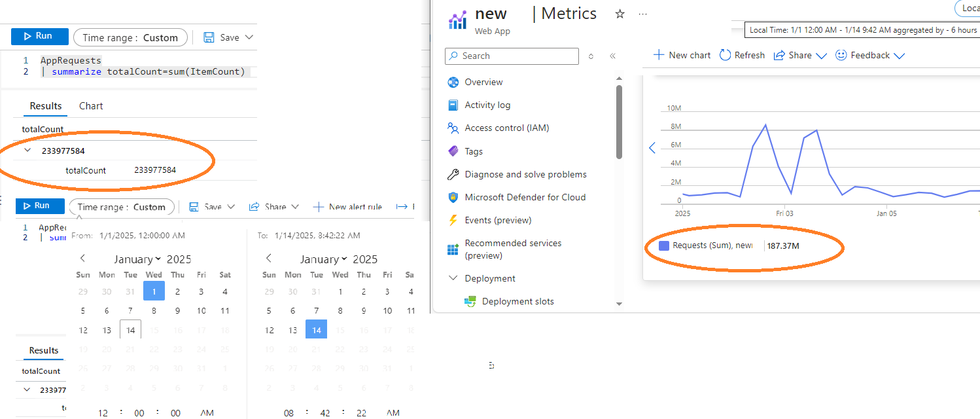Open the more options ellipsis menu

642,14
